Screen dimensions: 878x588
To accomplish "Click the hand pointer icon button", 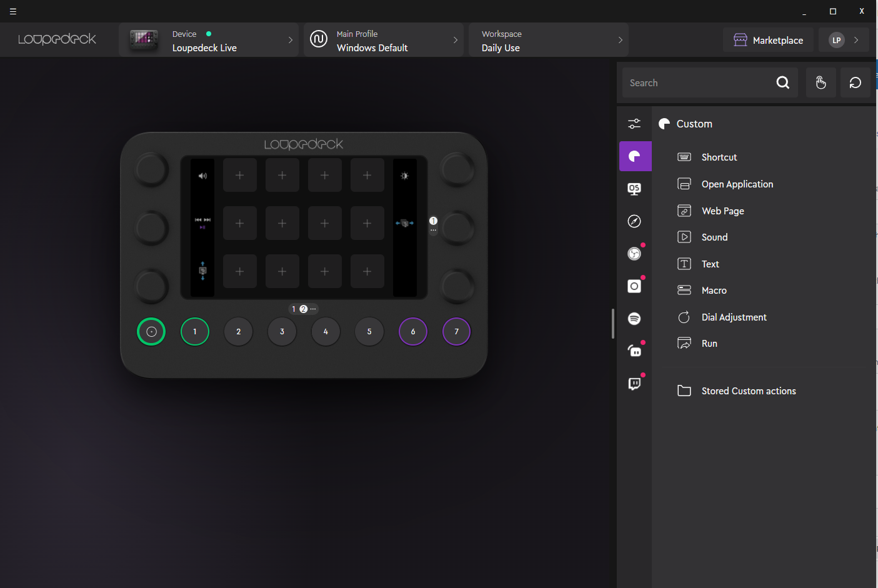I will tap(821, 82).
